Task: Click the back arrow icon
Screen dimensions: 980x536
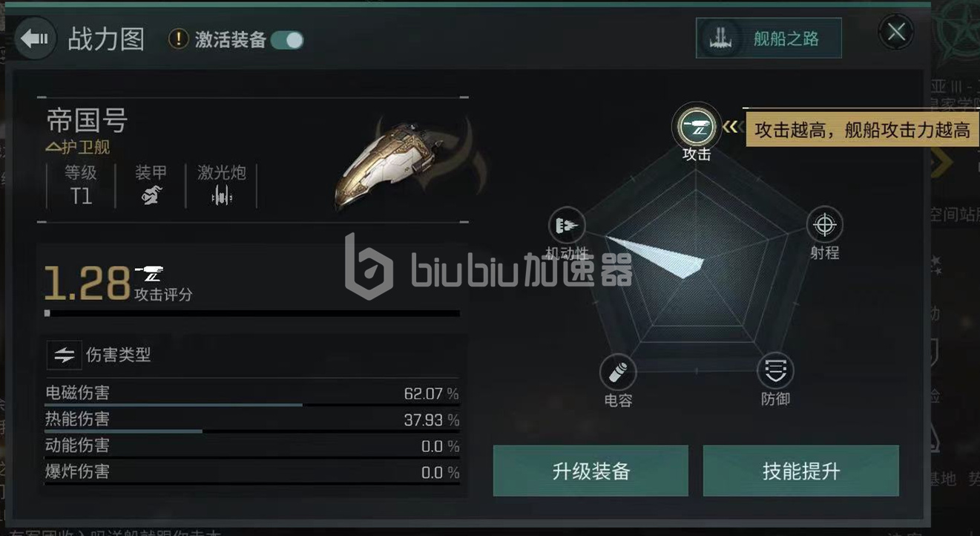Action: (x=35, y=38)
